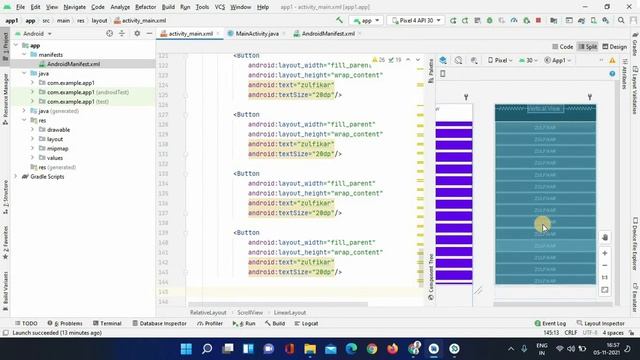Click the orientation device icon in preview
The width and height of the screenshot is (640, 360).
click(x=442, y=73)
